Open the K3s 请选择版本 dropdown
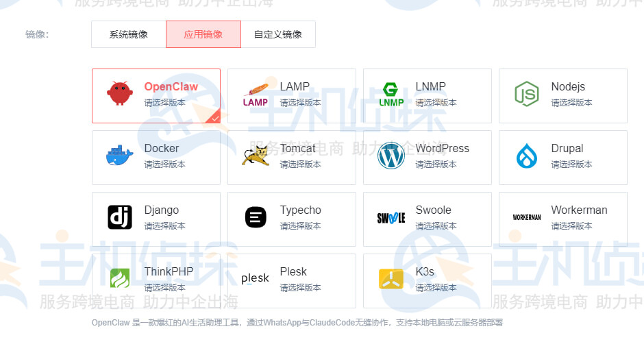The width and height of the screenshot is (644, 344). (436, 288)
